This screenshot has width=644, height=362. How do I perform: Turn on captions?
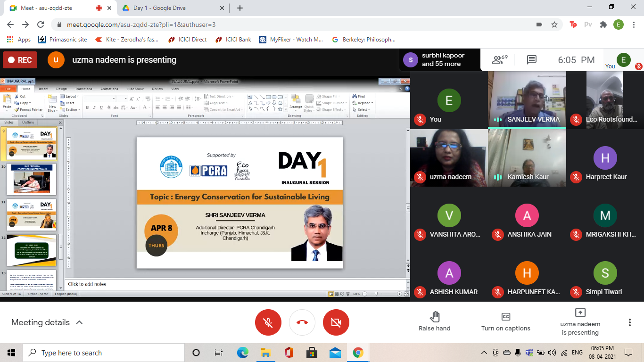(505, 322)
